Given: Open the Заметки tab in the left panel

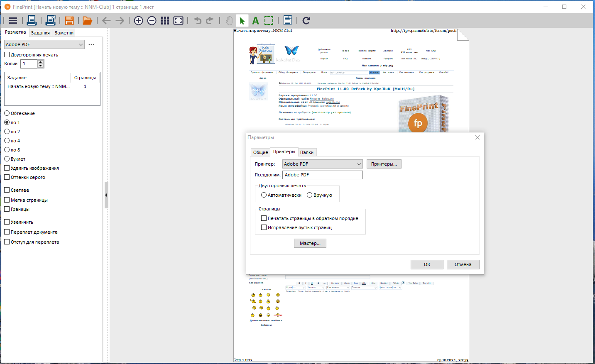Looking at the screenshot, I should 64,33.
